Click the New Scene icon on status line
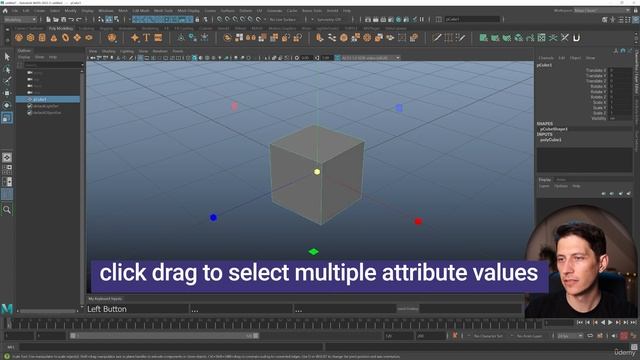 pyautogui.click(x=49, y=19)
